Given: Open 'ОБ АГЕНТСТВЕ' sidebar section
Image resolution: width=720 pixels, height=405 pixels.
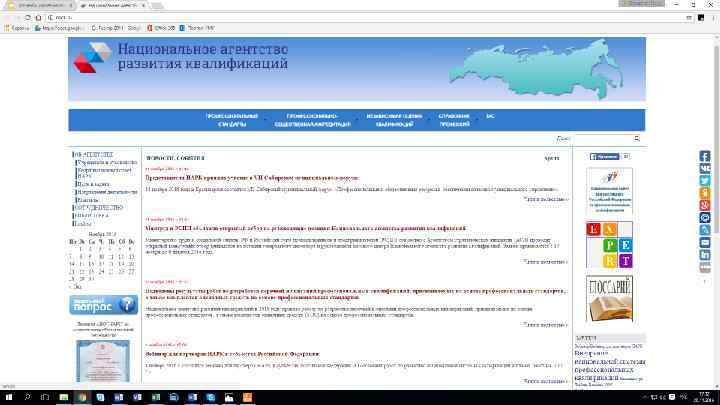Looking at the screenshot, I should point(93,154).
